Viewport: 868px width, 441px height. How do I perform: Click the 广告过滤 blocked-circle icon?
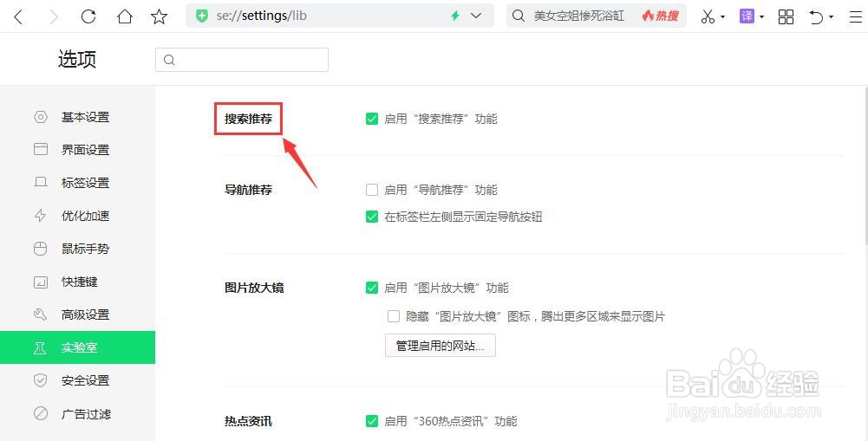click(41, 413)
